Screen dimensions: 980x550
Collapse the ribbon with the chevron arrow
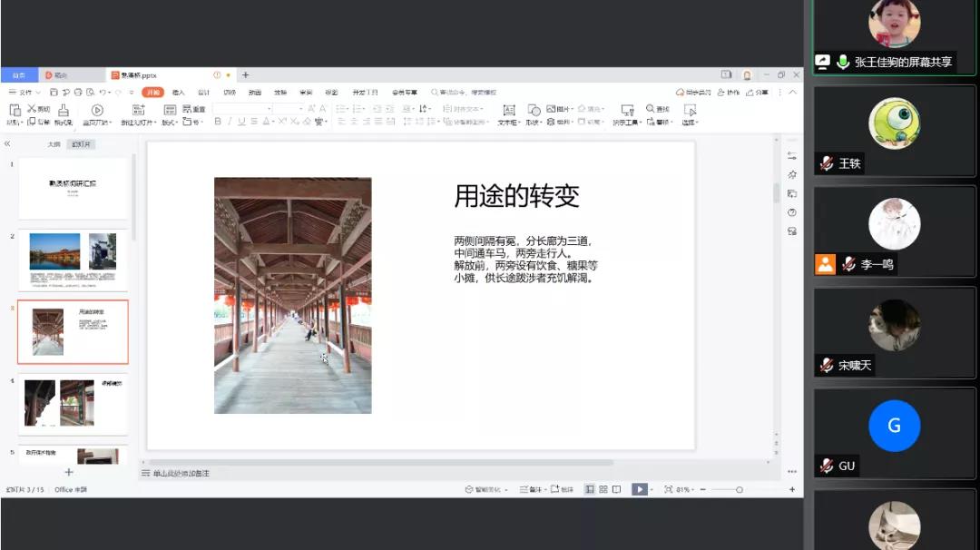[793, 92]
